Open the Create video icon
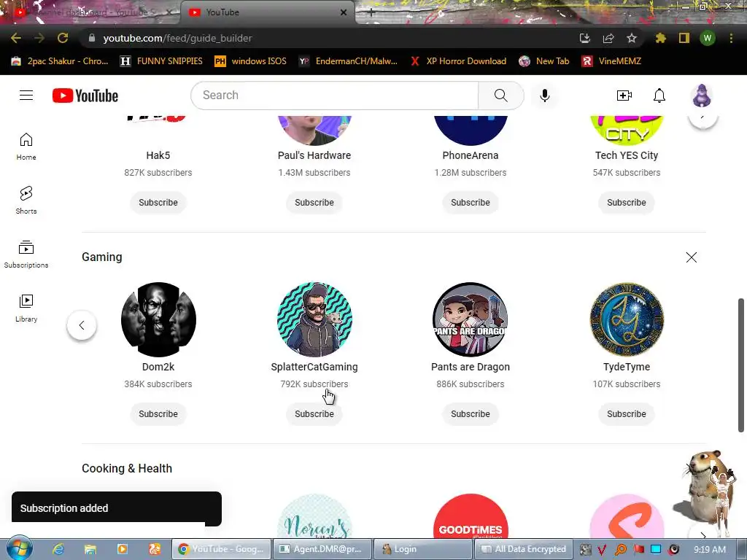Image resolution: width=747 pixels, height=560 pixels. (624, 96)
